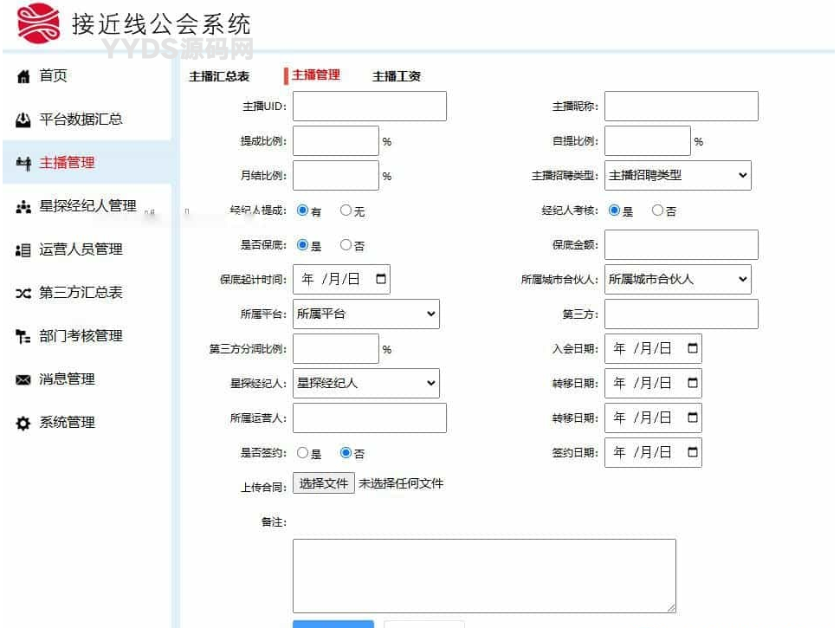Open the 主播招聘类型 dropdown

[x=677, y=175]
